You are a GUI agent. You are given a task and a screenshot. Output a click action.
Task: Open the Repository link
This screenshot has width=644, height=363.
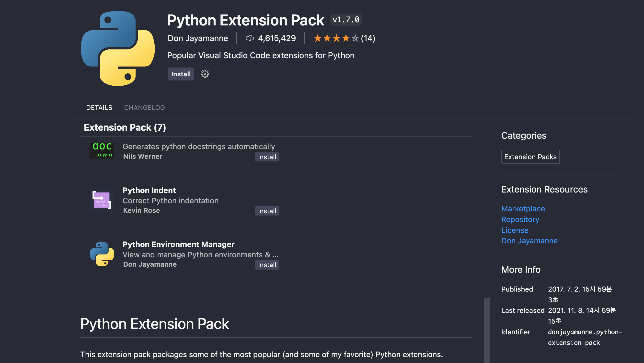(520, 219)
